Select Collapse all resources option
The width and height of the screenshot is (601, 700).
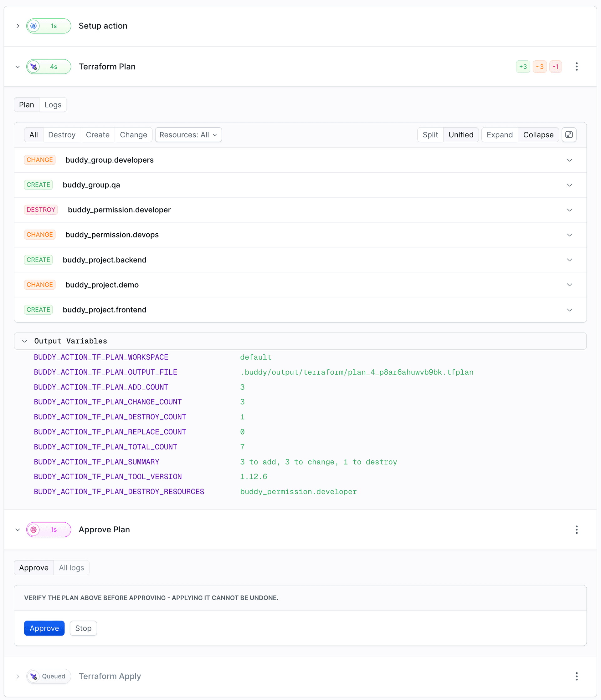pyautogui.click(x=538, y=135)
